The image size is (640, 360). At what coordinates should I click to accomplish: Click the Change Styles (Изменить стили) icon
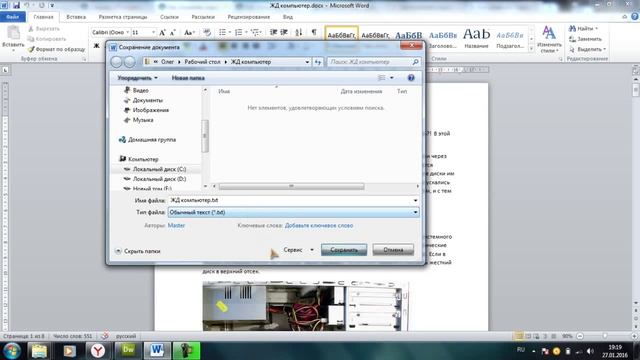[549, 40]
